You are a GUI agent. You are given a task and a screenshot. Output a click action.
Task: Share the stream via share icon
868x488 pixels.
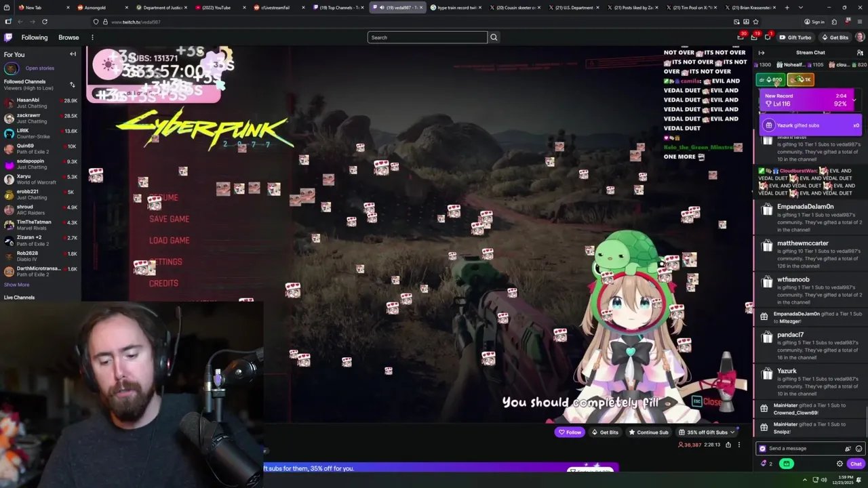click(x=728, y=445)
